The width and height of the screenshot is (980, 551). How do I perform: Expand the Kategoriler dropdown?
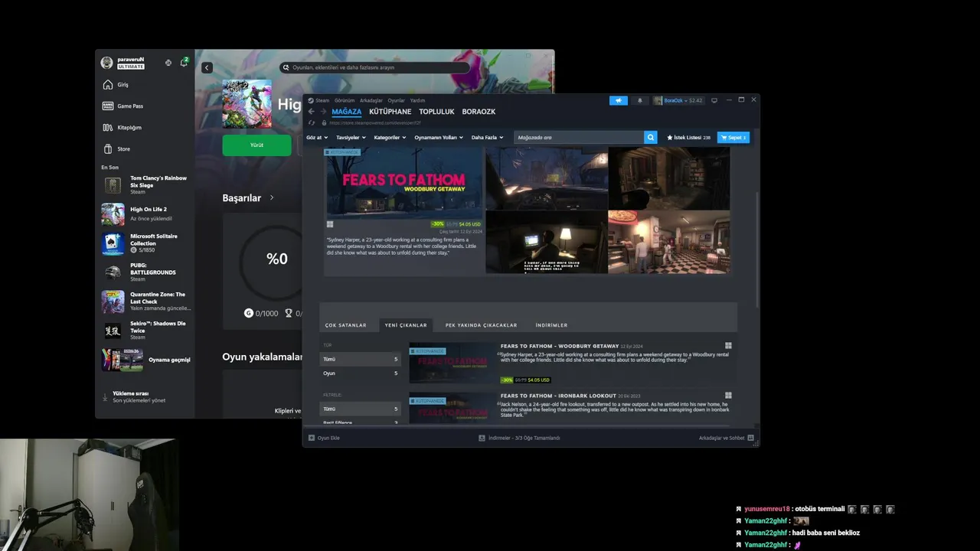(390, 138)
